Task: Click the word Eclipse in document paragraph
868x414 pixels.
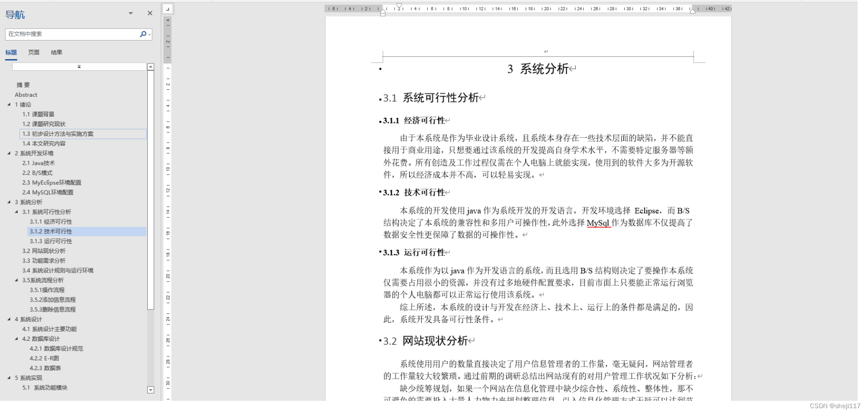Action: click(647, 210)
